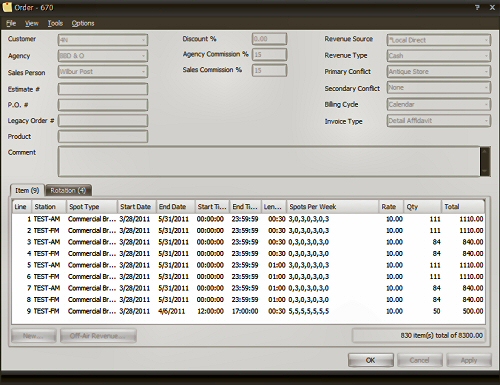Click the Legacy Order # field
The image size is (500, 385).
103,121
